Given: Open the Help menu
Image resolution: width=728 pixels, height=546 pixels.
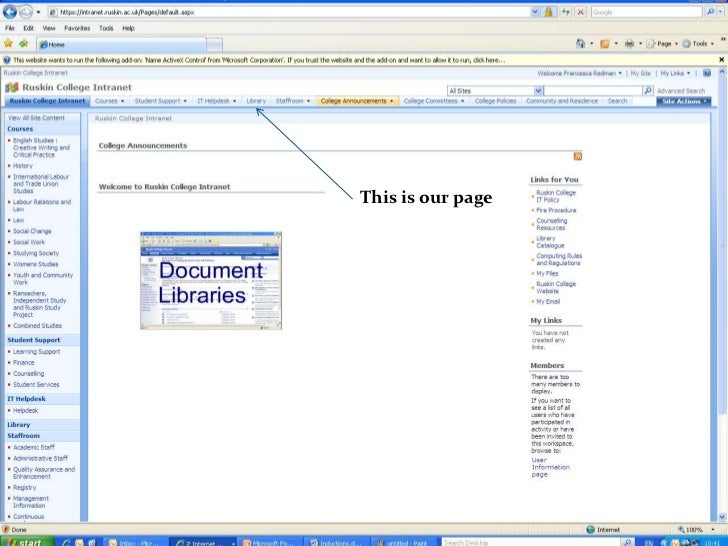Looking at the screenshot, I should 128,28.
